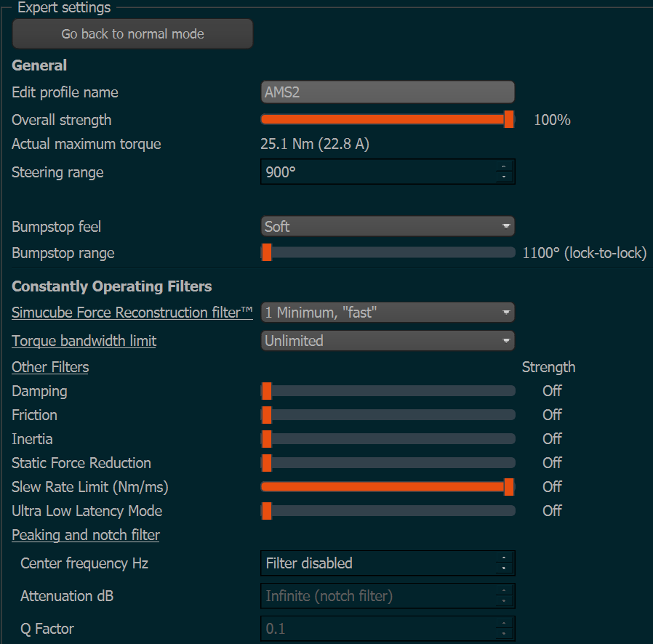
Task: Click inside the Steering range field
Action: pos(377,172)
